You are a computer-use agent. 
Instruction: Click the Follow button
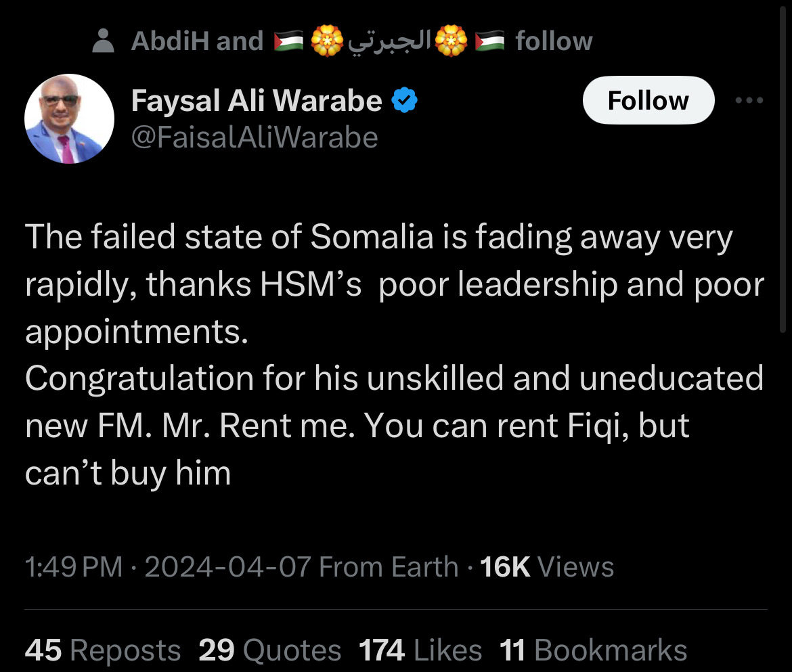tap(648, 101)
